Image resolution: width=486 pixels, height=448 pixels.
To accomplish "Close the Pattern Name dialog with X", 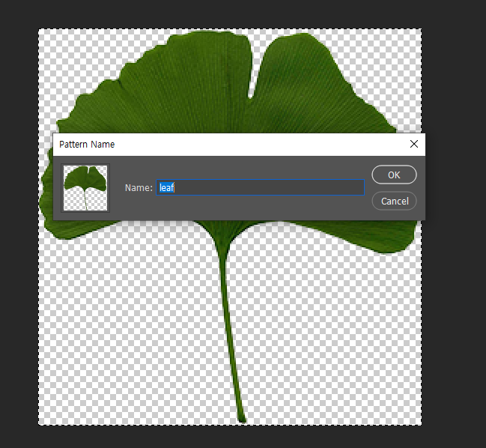I will [414, 144].
